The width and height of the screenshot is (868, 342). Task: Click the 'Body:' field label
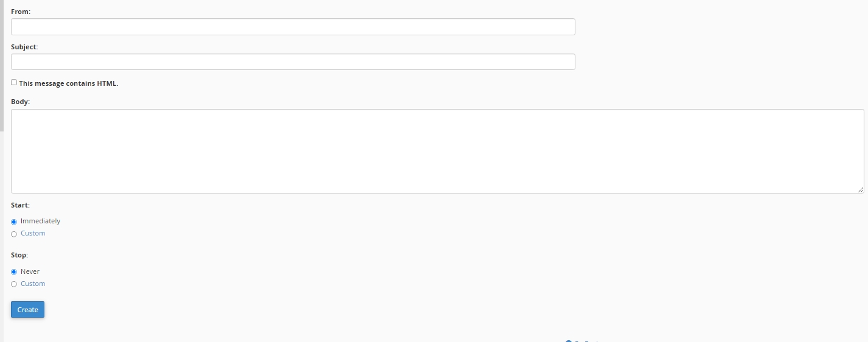[20, 102]
